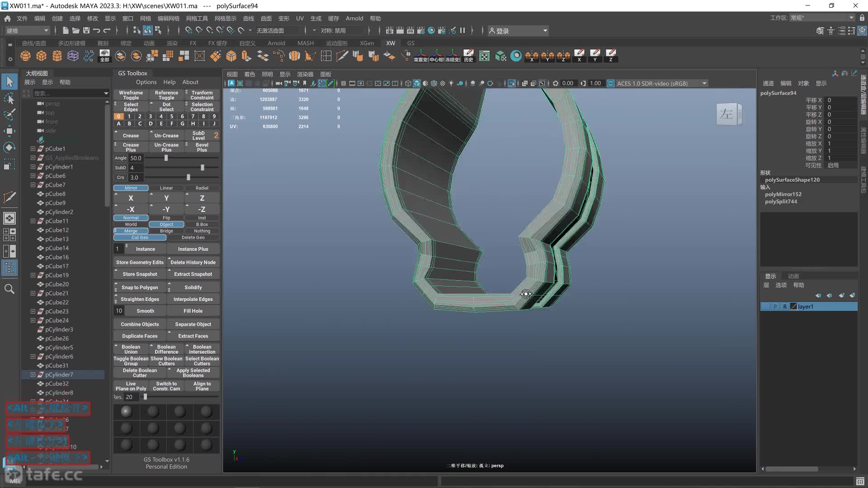Click the magnifier search icon in toolbox
The image size is (868, 488).
(x=9, y=289)
